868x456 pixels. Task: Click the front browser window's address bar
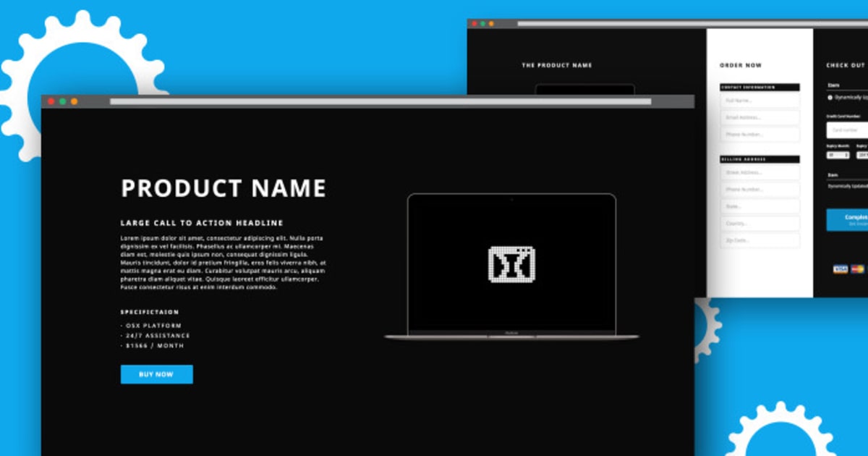[x=380, y=101]
